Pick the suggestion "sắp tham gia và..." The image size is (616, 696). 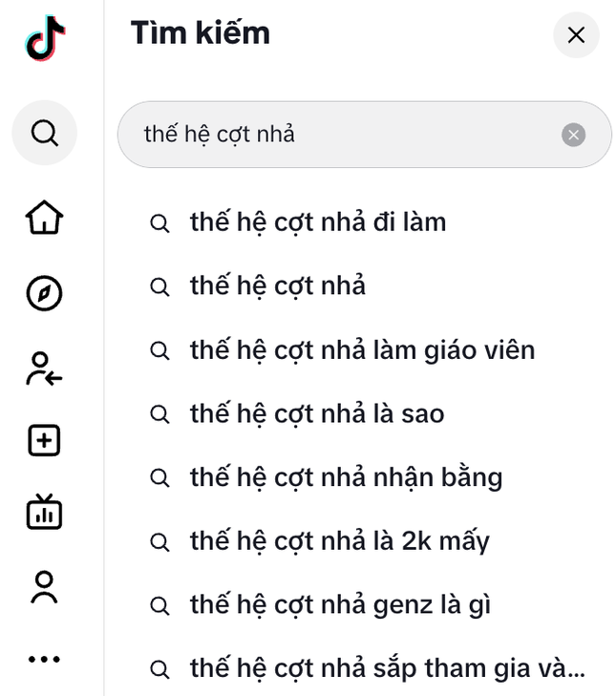(386, 668)
